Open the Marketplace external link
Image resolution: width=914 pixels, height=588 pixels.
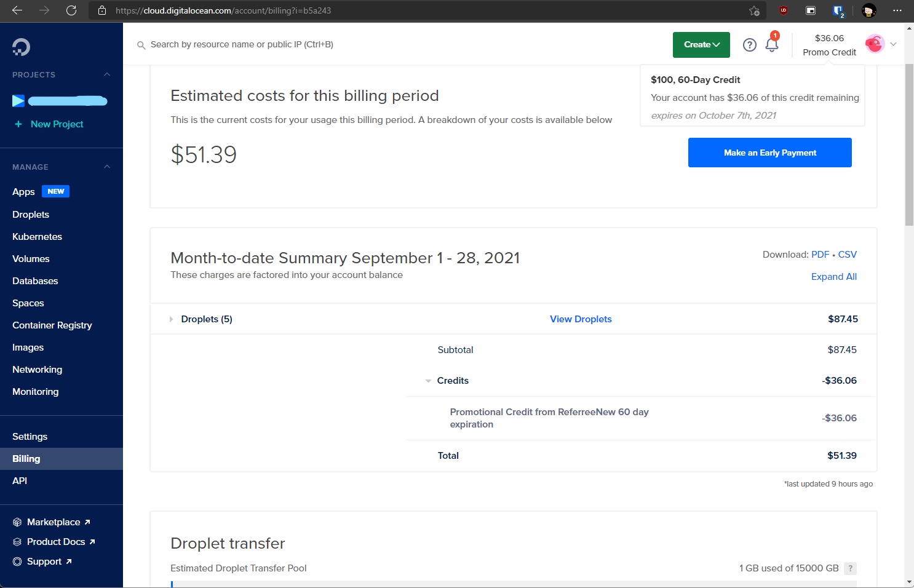click(58, 522)
